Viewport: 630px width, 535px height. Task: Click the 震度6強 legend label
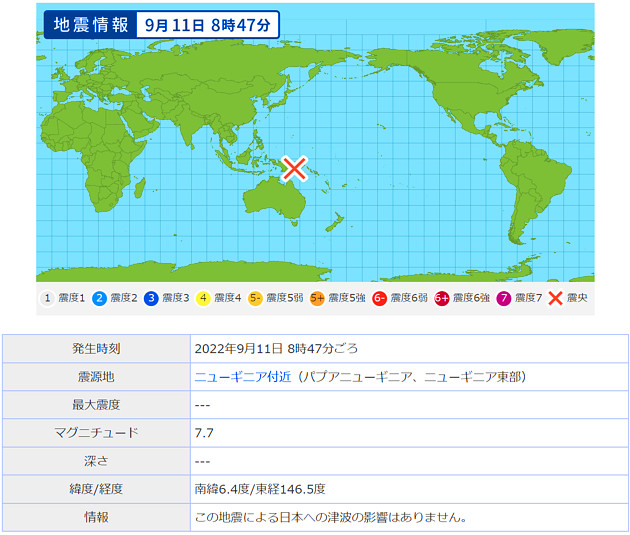point(471,298)
